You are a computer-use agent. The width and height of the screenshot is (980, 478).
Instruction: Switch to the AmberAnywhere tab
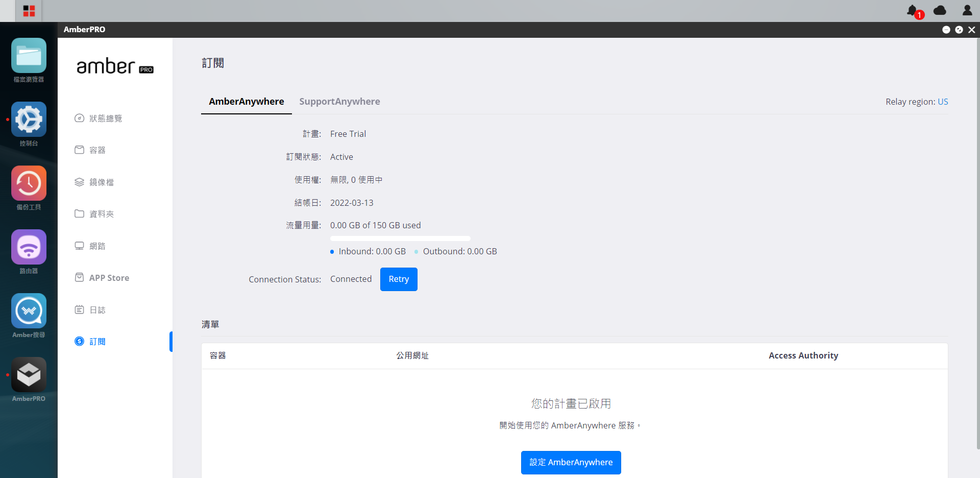[247, 102]
